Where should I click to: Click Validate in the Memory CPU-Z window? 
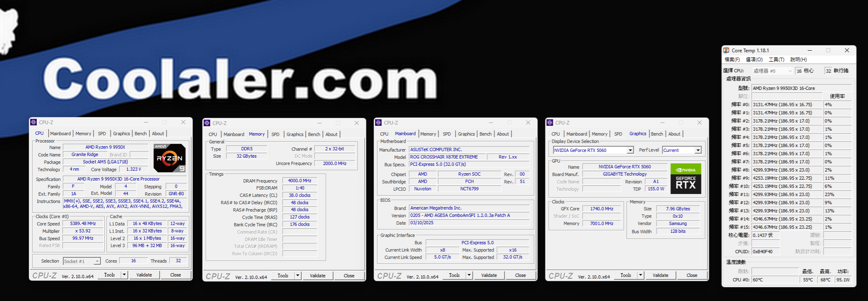pos(317,276)
